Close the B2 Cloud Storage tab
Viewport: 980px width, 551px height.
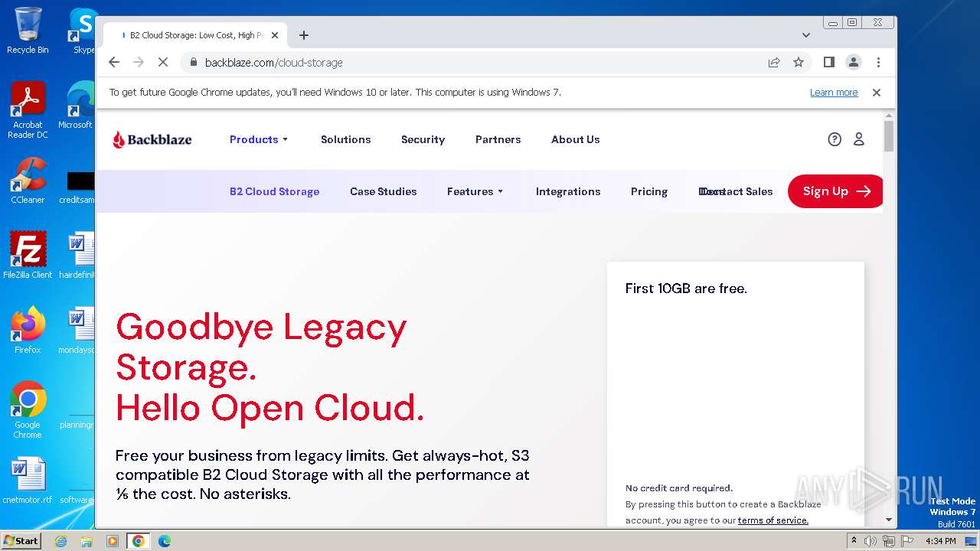(275, 35)
